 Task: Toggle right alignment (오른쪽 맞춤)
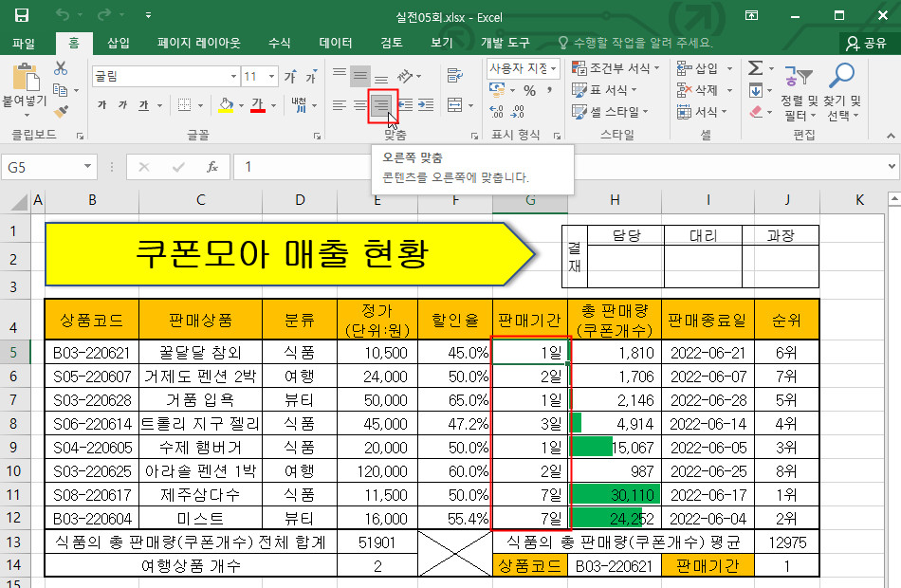point(381,105)
